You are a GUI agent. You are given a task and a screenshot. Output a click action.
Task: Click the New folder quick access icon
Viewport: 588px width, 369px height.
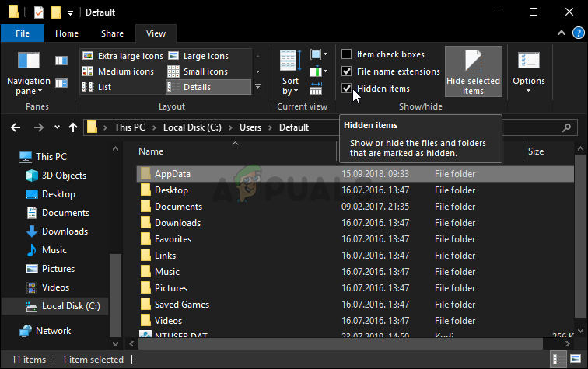tap(56, 12)
